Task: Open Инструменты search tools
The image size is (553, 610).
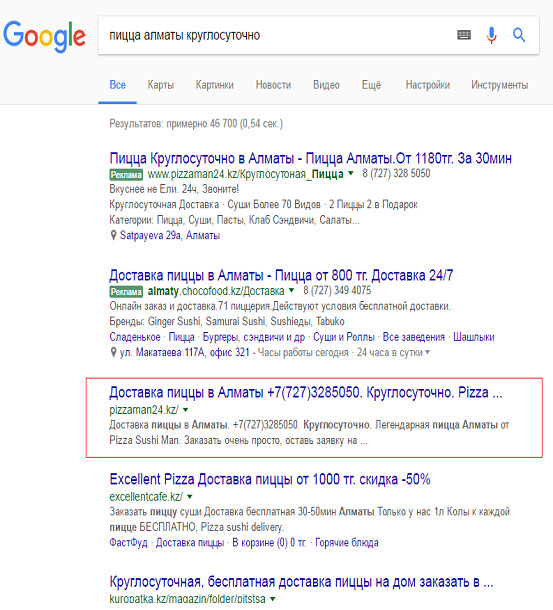Action: pyautogui.click(x=500, y=85)
